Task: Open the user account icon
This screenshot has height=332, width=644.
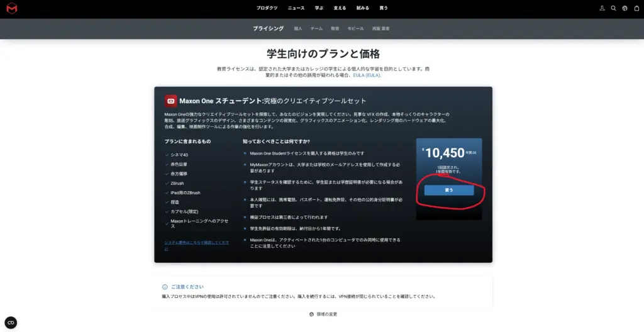Action: pyautogui.click(x=602, y=8)
